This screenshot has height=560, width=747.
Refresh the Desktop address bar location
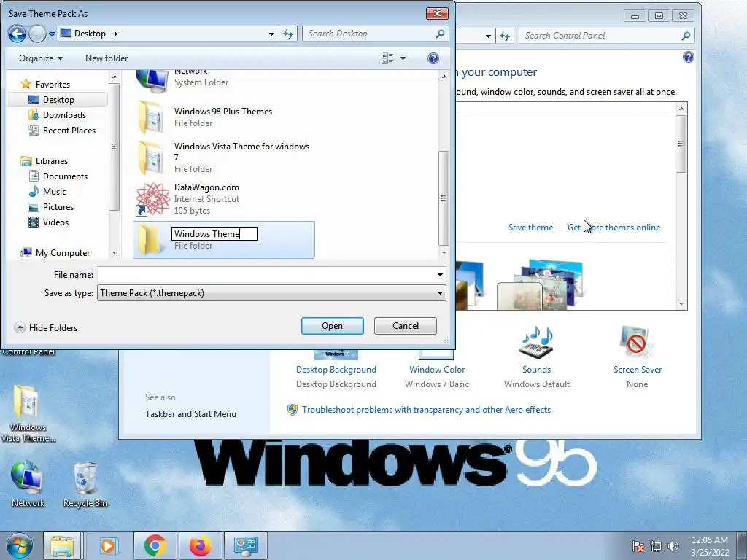coord(288,34)
